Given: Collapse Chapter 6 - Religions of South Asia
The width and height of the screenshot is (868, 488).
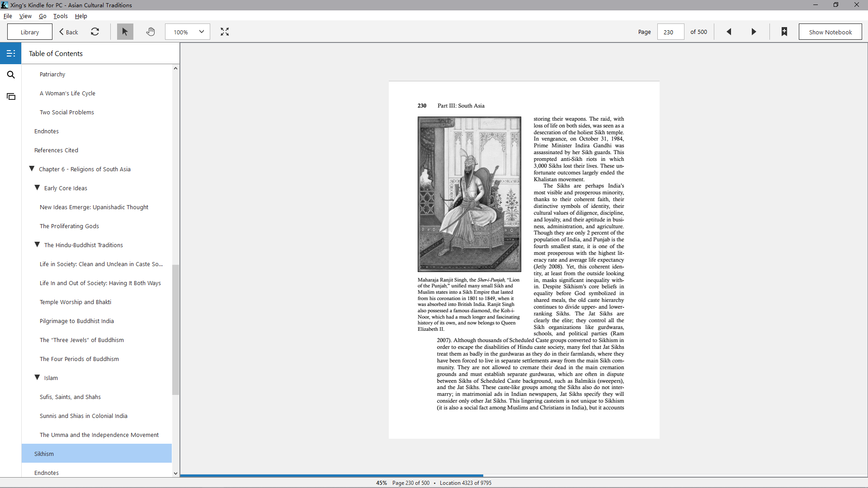Looking at the screenshot, I should tap(32, 169).
